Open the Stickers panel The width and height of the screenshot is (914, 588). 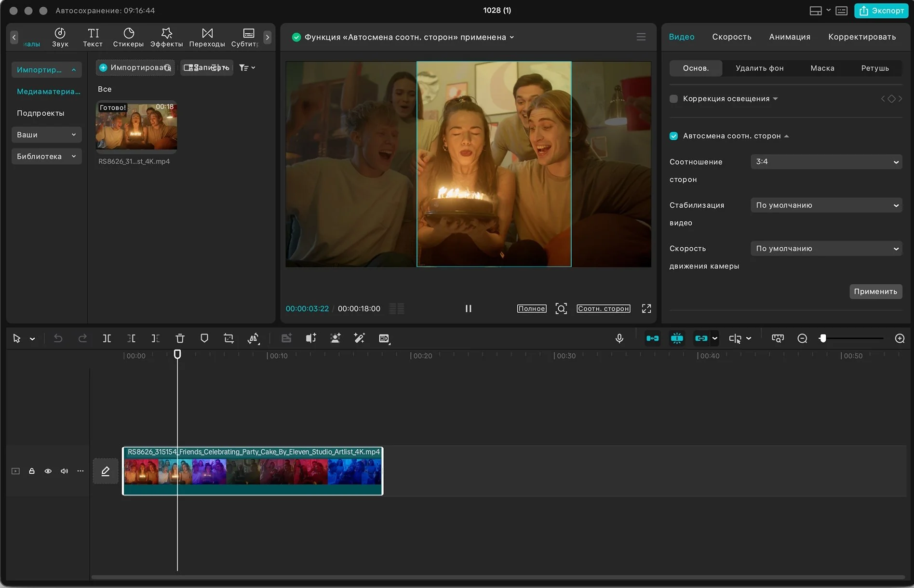128,37
